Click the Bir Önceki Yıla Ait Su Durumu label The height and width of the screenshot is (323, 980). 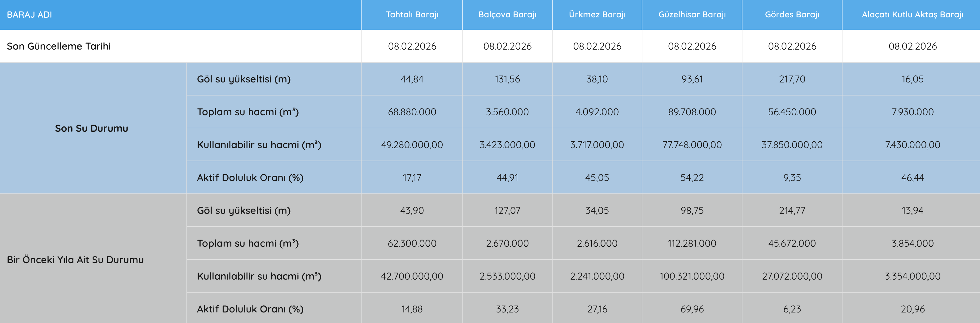pos(75,260)
